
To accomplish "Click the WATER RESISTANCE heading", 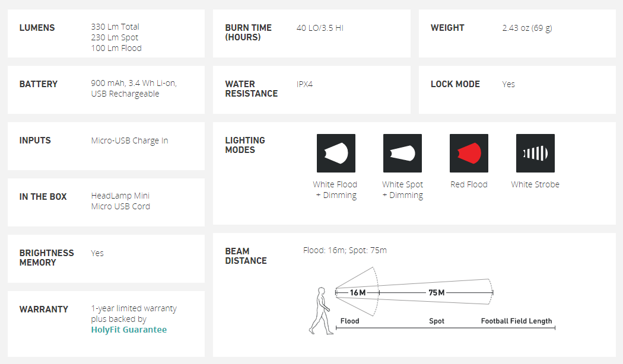I will [x=251, y=89].
